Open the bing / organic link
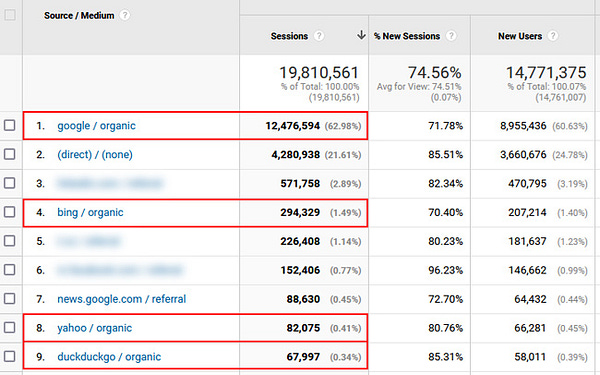 [90, 212]
